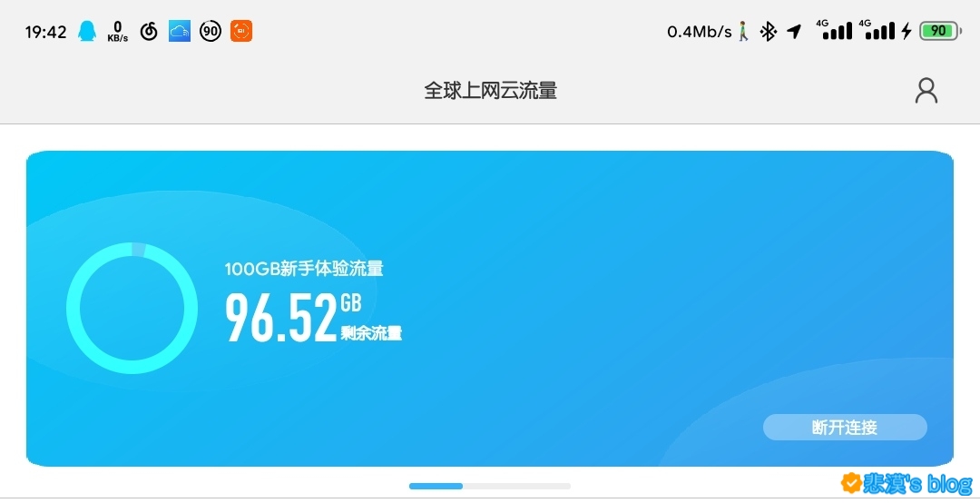
Task: Tap the blue data plan card
Action: [490, 309]
